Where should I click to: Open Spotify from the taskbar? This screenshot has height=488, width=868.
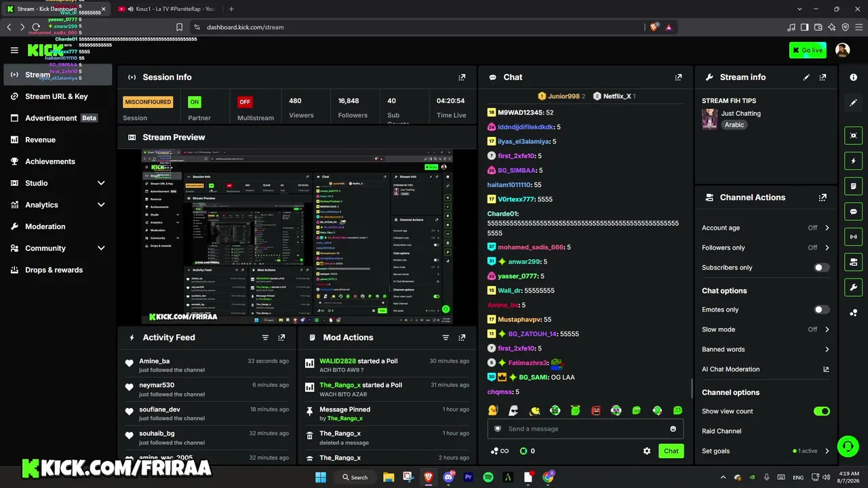(488, 477)
